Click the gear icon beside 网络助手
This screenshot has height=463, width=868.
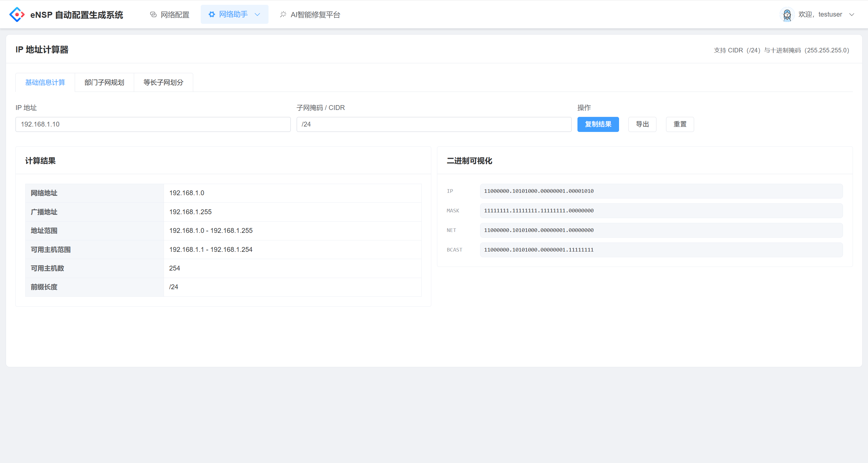tap(212, 14)
